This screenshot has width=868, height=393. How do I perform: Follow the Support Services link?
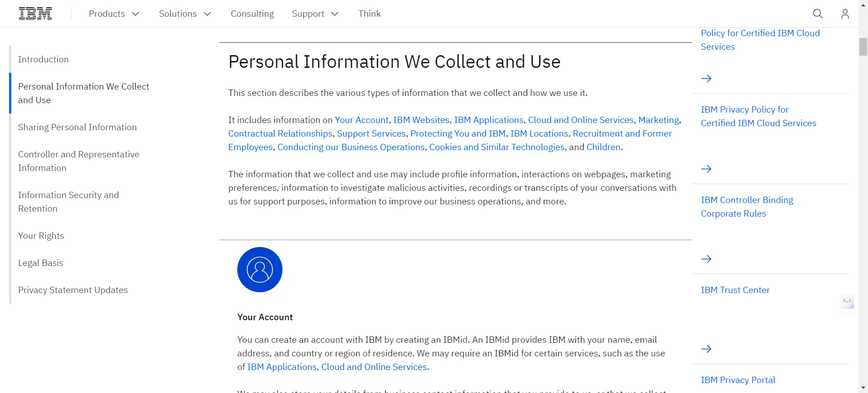(372, 133)
